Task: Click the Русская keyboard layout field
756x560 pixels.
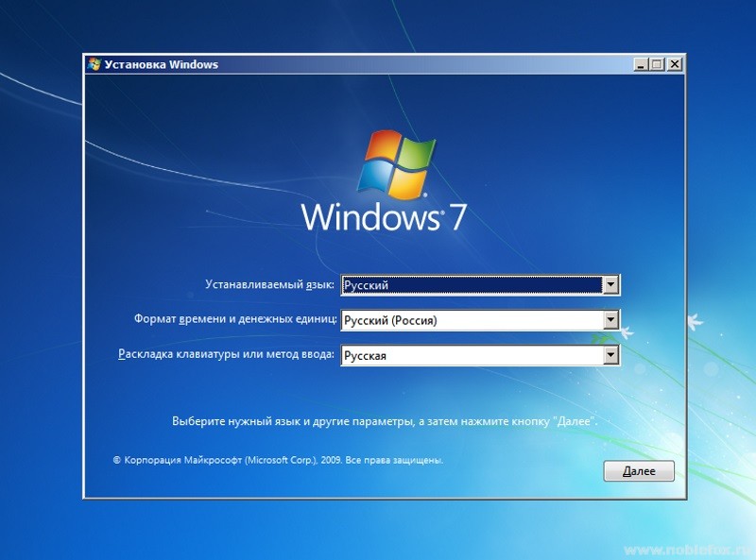Action: point(471,355)
